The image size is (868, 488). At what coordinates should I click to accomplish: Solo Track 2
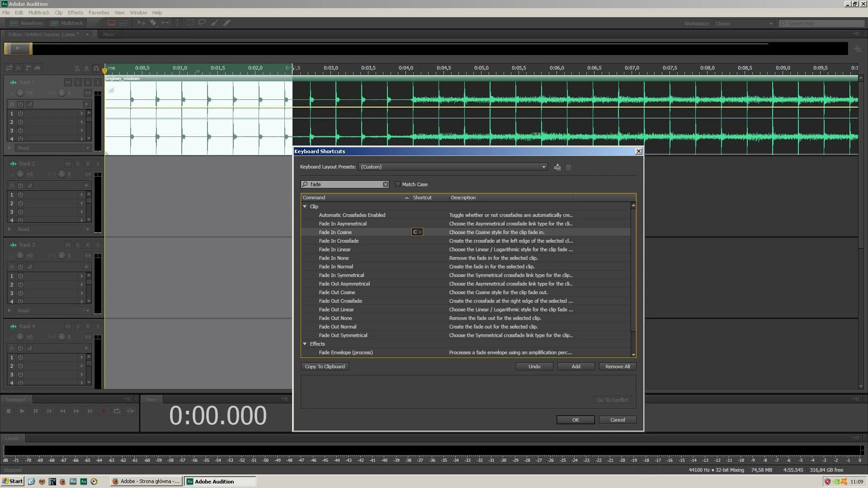[78, 164]
